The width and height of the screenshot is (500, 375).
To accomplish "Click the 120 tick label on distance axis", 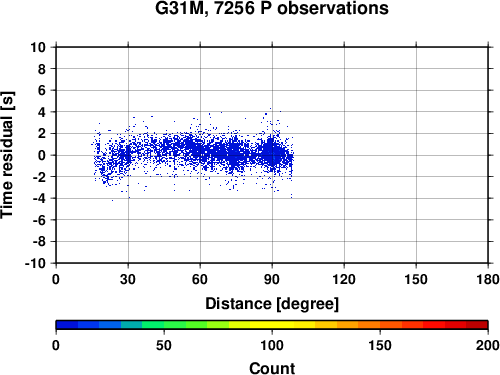I will (x=344, y=279).
